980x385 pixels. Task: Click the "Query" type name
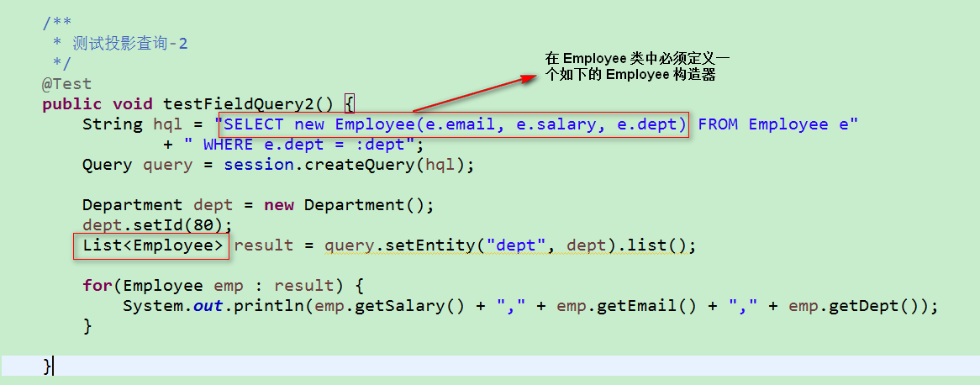(x=108, y=165)
